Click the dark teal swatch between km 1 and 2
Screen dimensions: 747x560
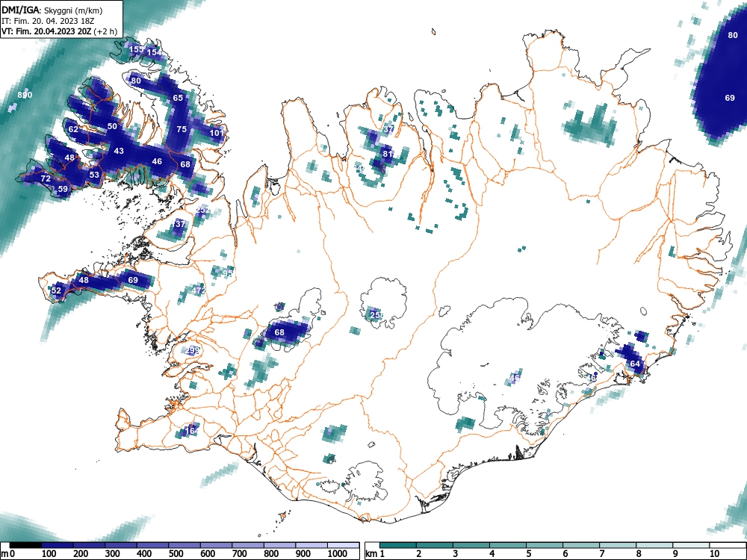(398, 544)
